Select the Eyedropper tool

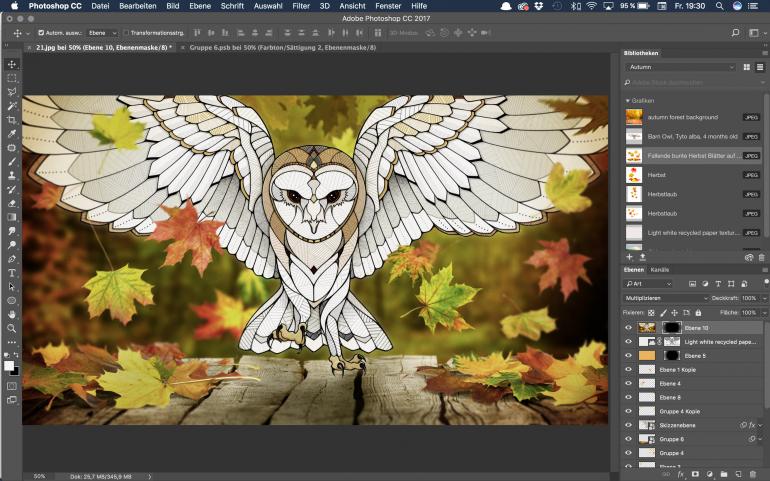click(12, 134)
